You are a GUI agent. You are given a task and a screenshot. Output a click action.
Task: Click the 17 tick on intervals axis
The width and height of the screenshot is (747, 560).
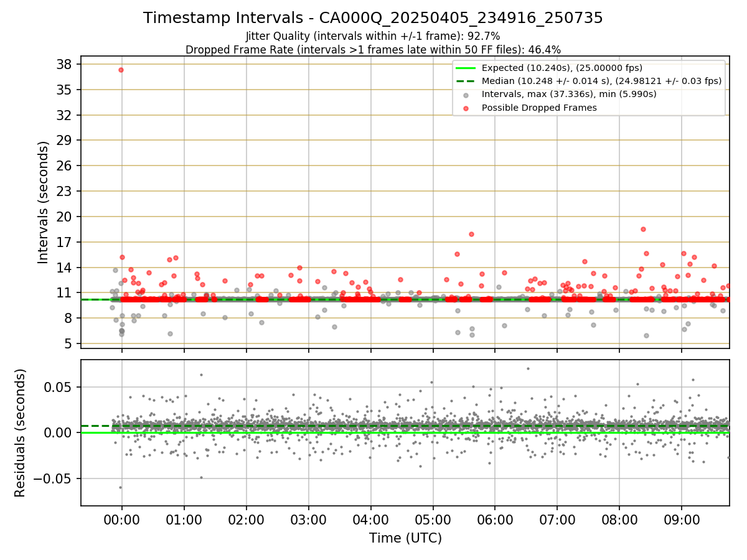coord(65,242)
